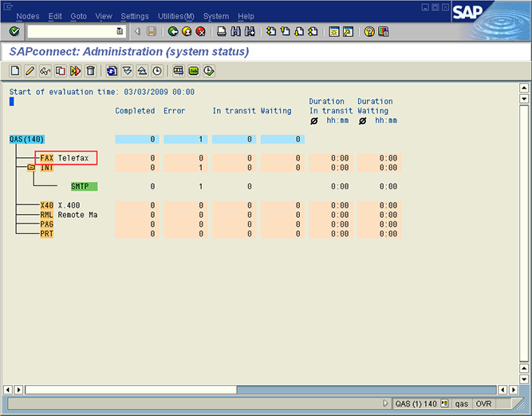Screen dimensions: 532x416
Task: Click the red Cancel icon
Action: [x=201, y=32]
